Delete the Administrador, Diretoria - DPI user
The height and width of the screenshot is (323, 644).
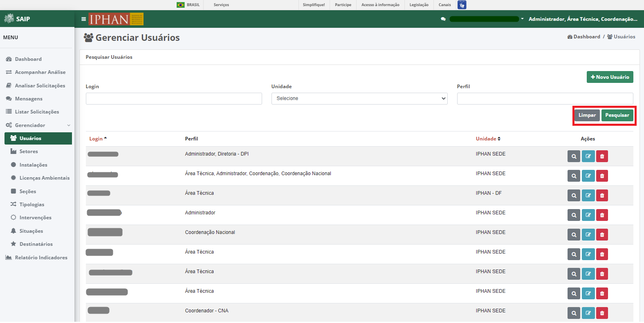coord(602,156)
